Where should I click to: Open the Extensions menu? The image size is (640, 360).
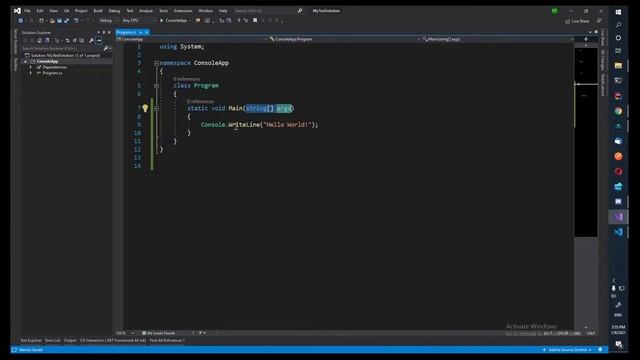(183, 11)
